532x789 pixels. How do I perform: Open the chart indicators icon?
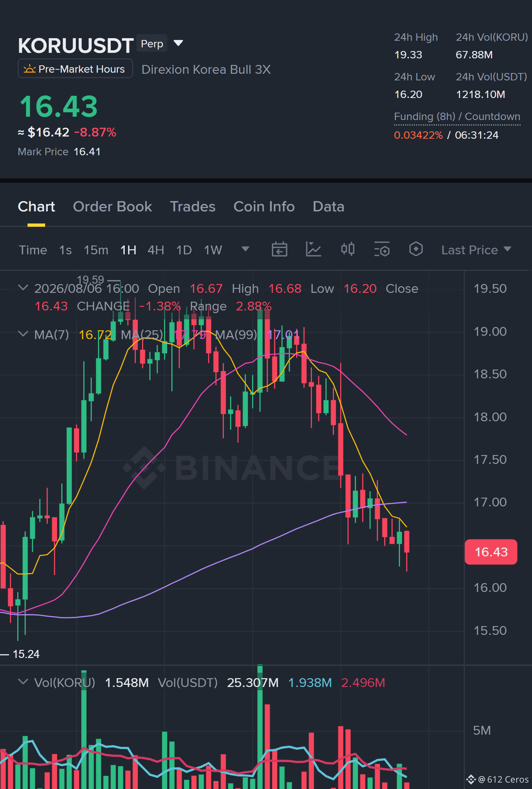point(313,250)
